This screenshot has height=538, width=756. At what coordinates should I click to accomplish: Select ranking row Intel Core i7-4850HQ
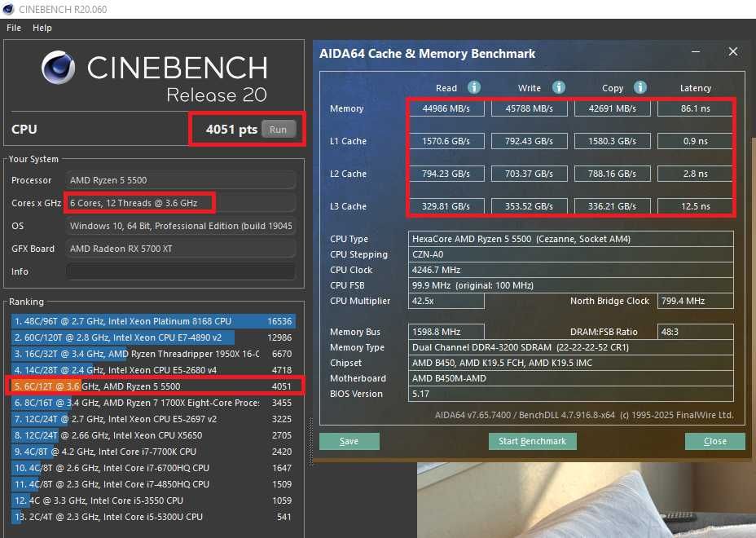[x=153, y=484]
